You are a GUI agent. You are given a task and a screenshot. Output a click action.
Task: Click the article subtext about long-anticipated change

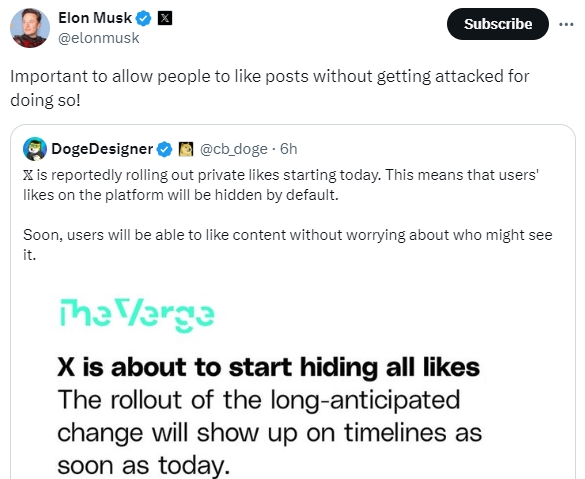[x=269, y=432]
